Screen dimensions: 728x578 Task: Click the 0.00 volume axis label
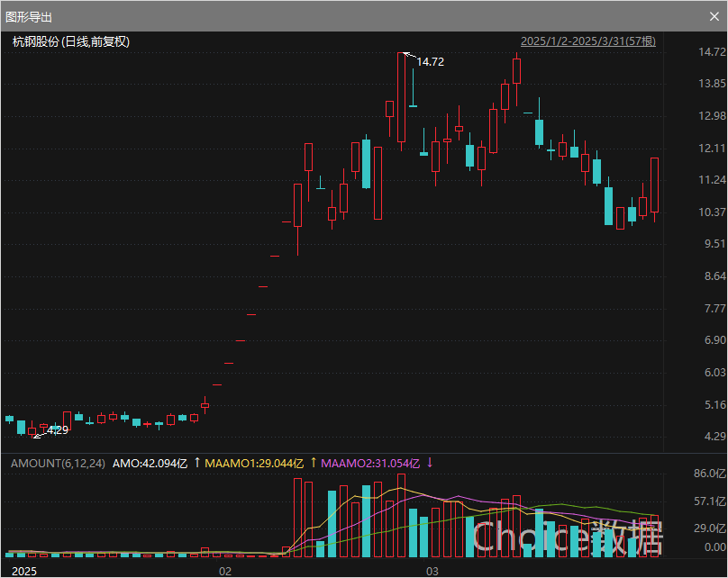point(715,547)
